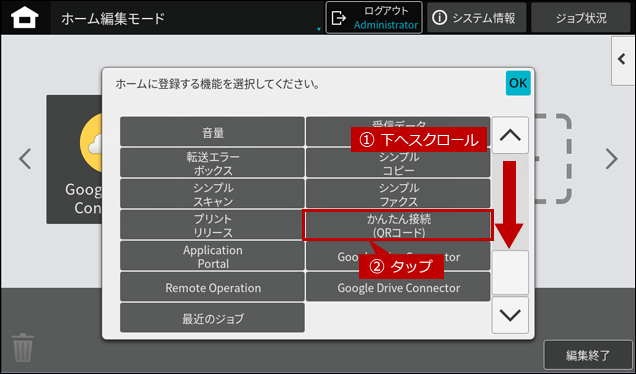Select シンプルコピー function
The image size is (636, 374).
pos(398,163)
